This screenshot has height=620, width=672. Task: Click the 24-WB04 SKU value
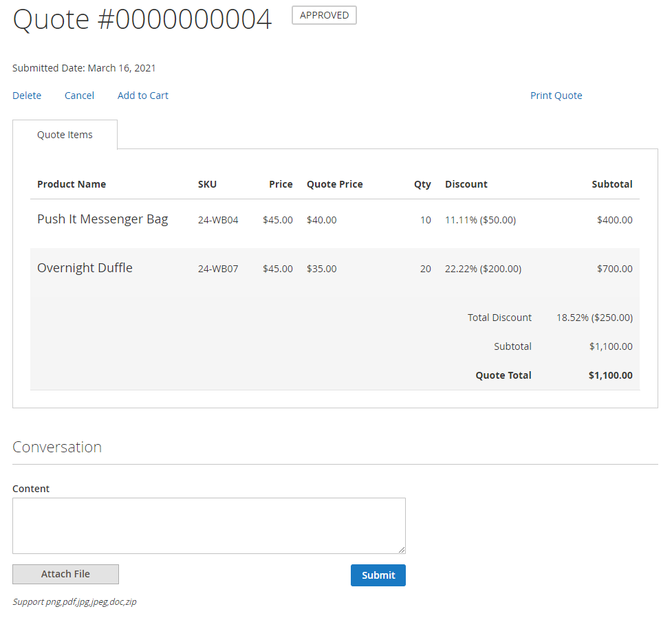(x=218, y=220)
